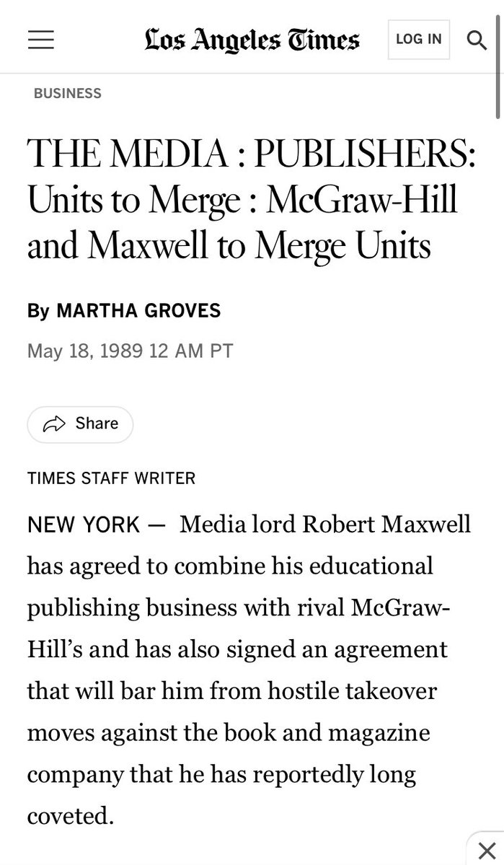Open the hamburger navigation menu

[41, 39]
